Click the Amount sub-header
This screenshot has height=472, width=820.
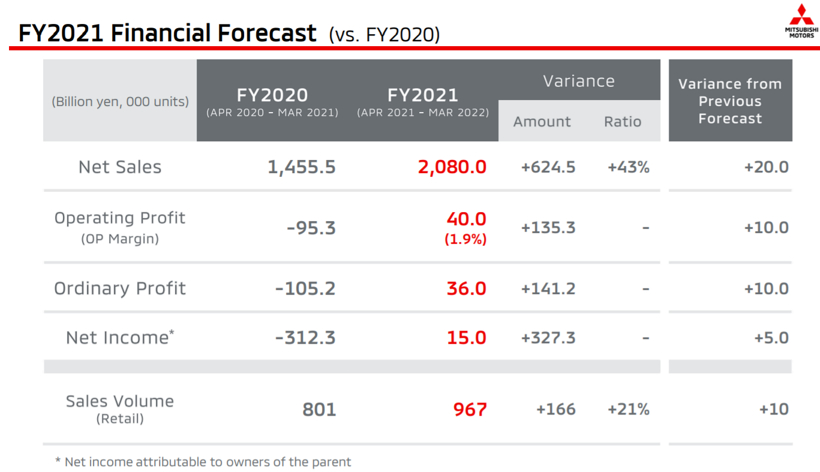coord(542,121)
